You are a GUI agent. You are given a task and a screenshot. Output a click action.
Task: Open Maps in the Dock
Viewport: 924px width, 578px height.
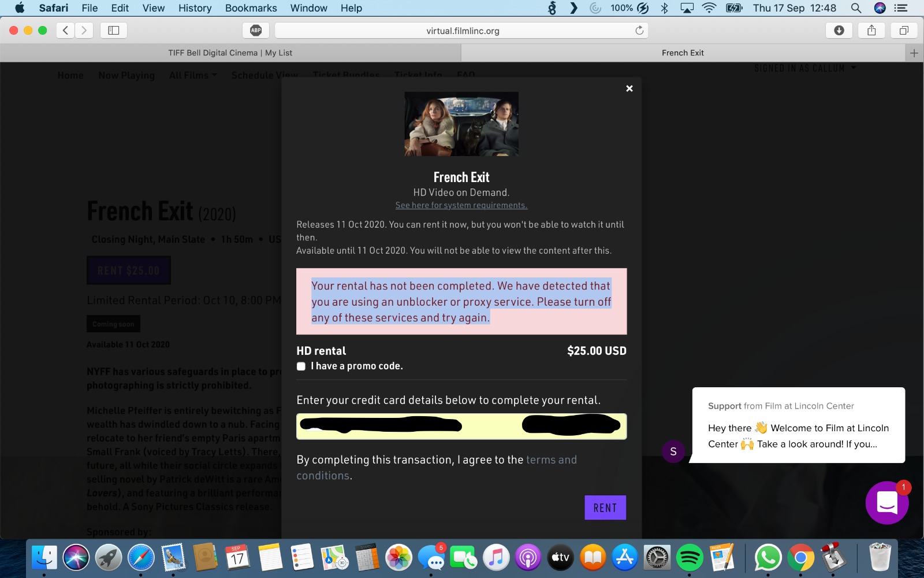(x=334, y=558)
